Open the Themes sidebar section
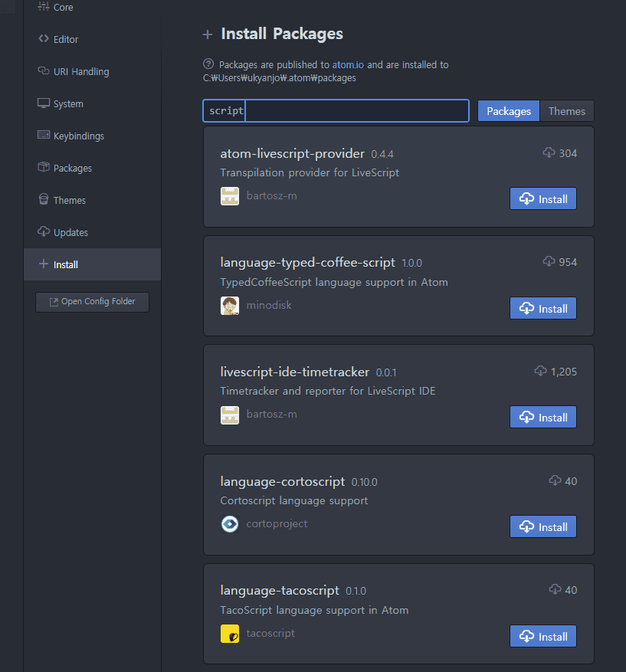Viewport: 626px width, 672px height. coord(92,200)
